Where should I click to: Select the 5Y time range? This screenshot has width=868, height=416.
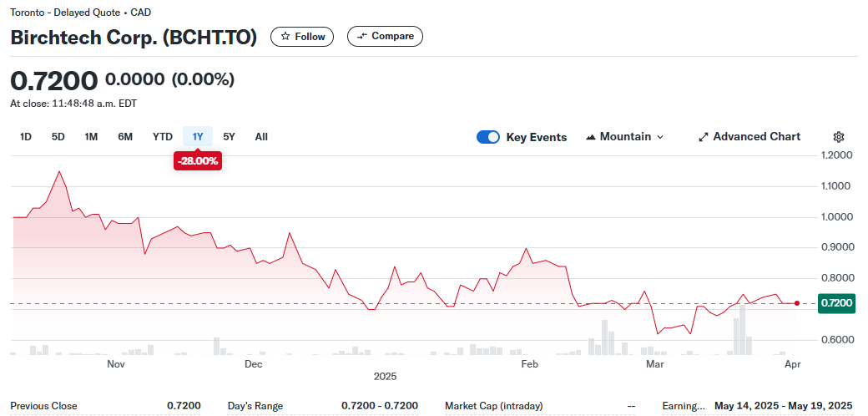coord(230,137)
